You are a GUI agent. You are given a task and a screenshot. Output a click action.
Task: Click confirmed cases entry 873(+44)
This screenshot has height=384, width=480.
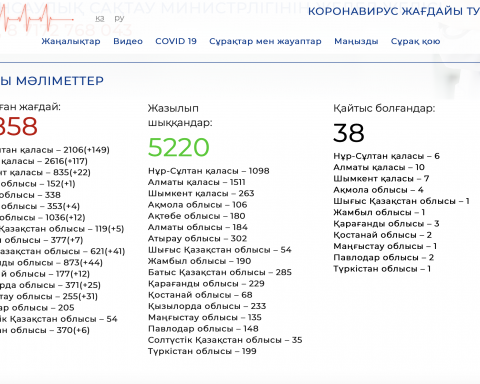[x=83, y=263]
